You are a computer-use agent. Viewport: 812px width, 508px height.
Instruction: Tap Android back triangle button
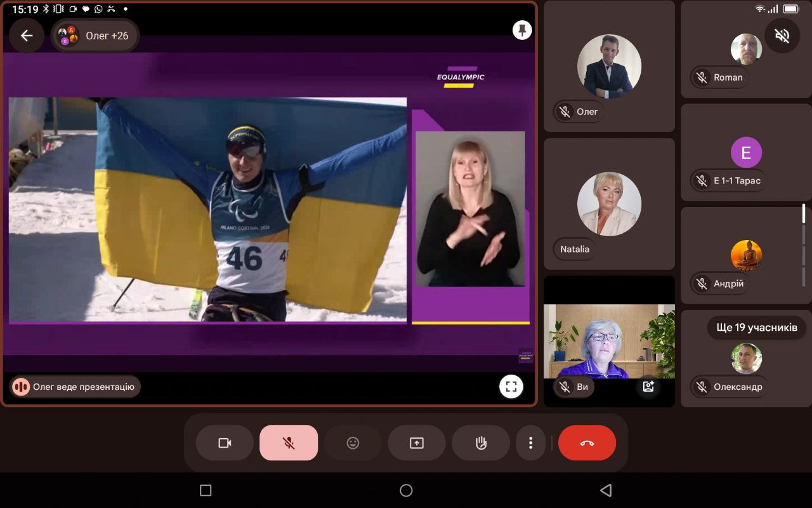(606, 490)
